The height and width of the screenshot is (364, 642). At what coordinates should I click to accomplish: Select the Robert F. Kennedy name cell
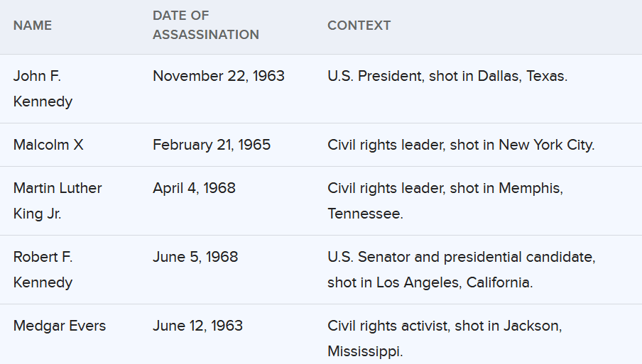(43, 270)
